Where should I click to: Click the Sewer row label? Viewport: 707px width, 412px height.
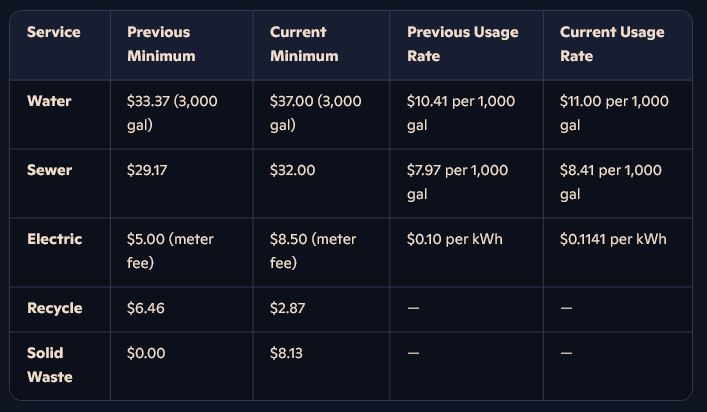tap(50, 170)
